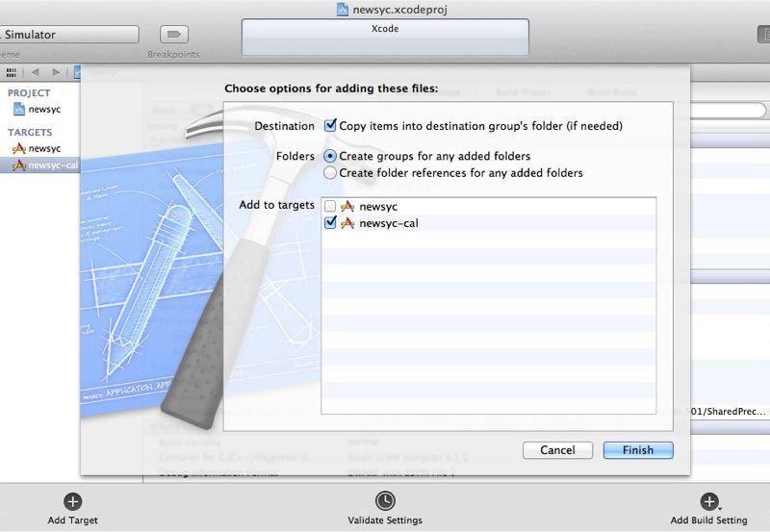
Task: Open the related files grid icon
Action: click(12, 72)
